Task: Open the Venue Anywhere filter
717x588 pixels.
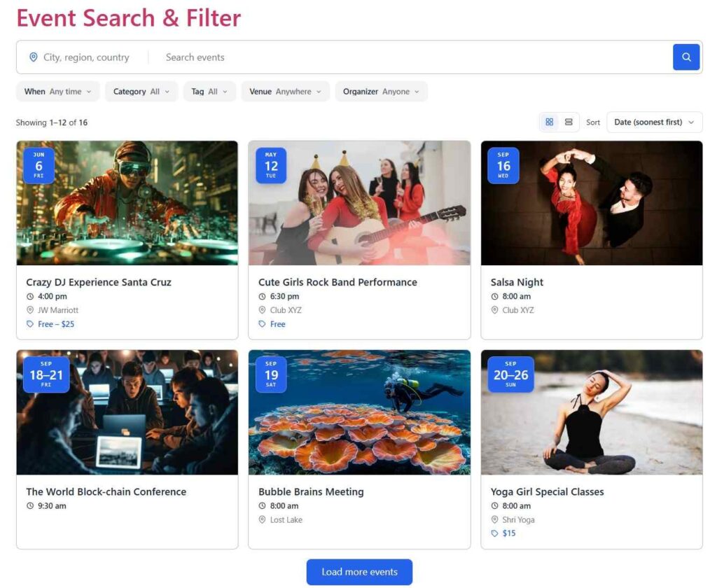Action: (286, 92)
